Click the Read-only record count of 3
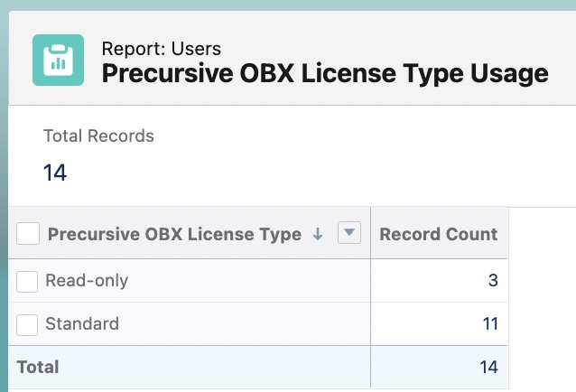The image size is (576, 392). (493, 280)
